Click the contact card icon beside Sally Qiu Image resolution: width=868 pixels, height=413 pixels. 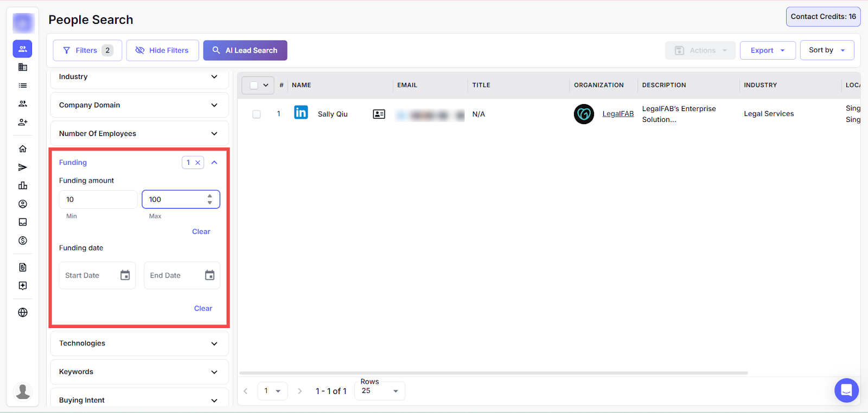pyautogui.click(x=379, y=114)
